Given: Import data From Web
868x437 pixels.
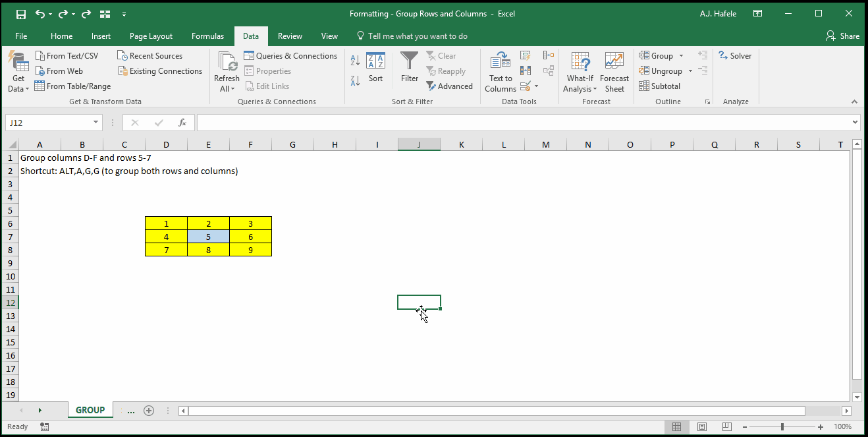Looking at the screenshot, I should pos(59,71).
